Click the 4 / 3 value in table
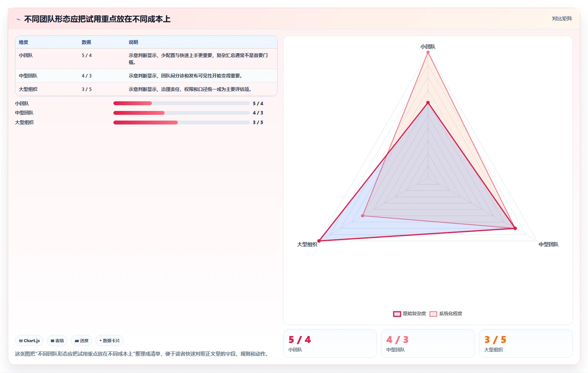Viewport: 588px width, 373px height. [x=87, y=76]
